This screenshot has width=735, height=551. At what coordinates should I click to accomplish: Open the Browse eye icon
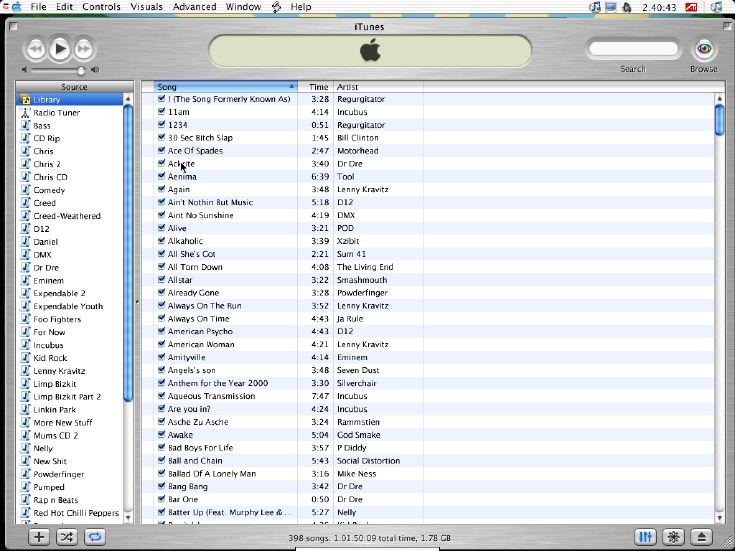pos(704,49)
